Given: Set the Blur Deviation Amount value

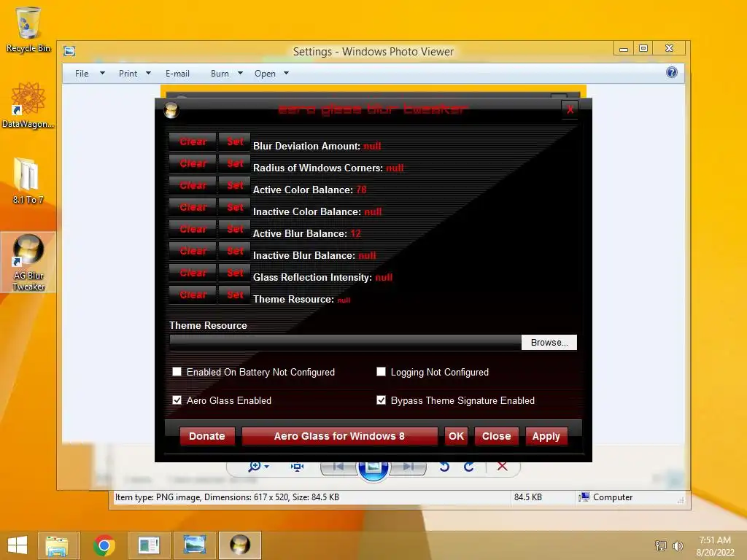Looking at the screenshot, I should click(235, 141).
